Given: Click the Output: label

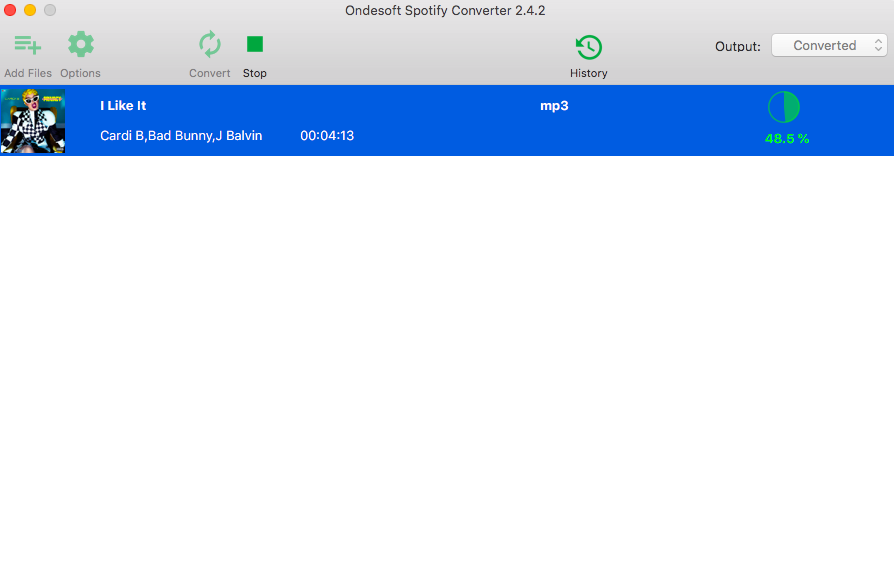Looking at the screenshot, I should tap(738, 47).
